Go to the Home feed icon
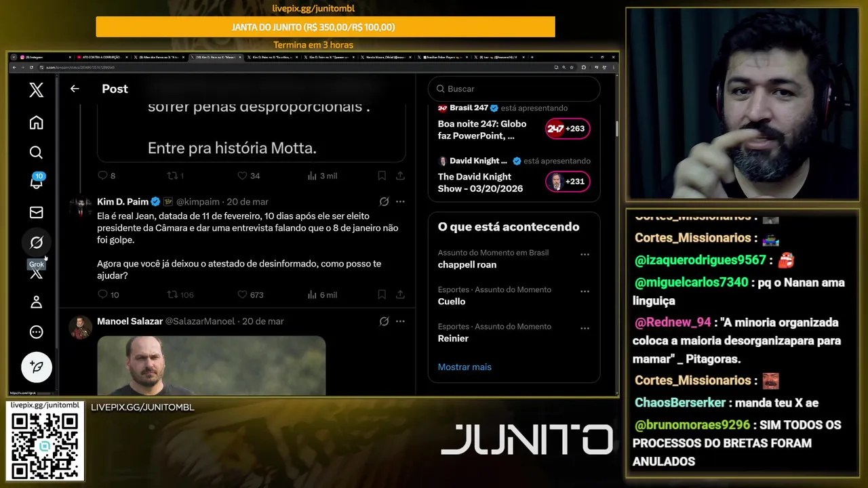Viewport: 868px width, 488px height. click(x=37, y=122)
